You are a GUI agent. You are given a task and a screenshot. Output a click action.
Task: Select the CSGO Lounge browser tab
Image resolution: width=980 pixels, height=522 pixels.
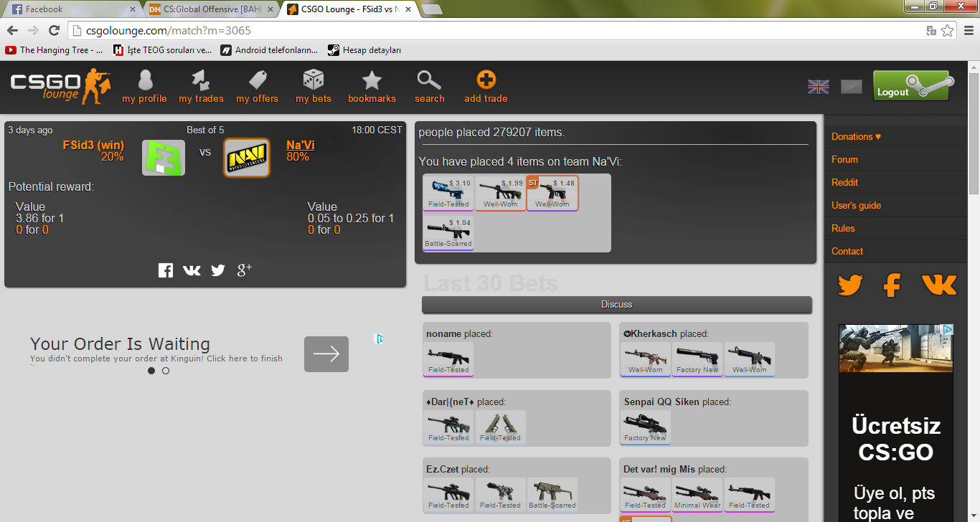[349, 9]
